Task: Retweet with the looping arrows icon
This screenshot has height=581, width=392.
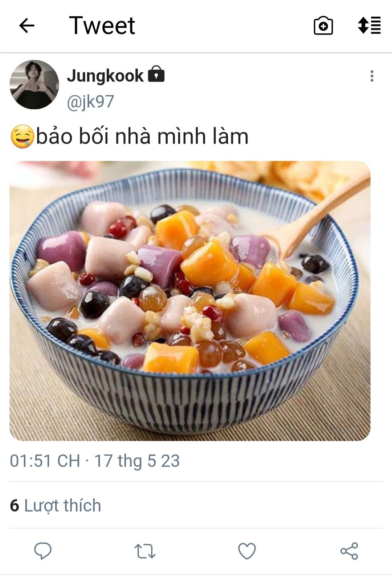Action: 145,551
